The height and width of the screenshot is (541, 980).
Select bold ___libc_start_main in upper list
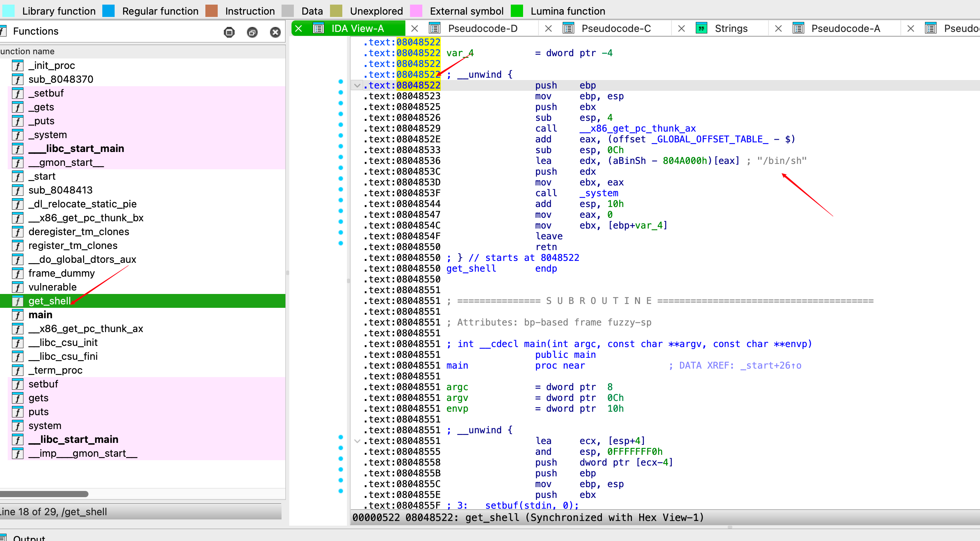(143, 149)
